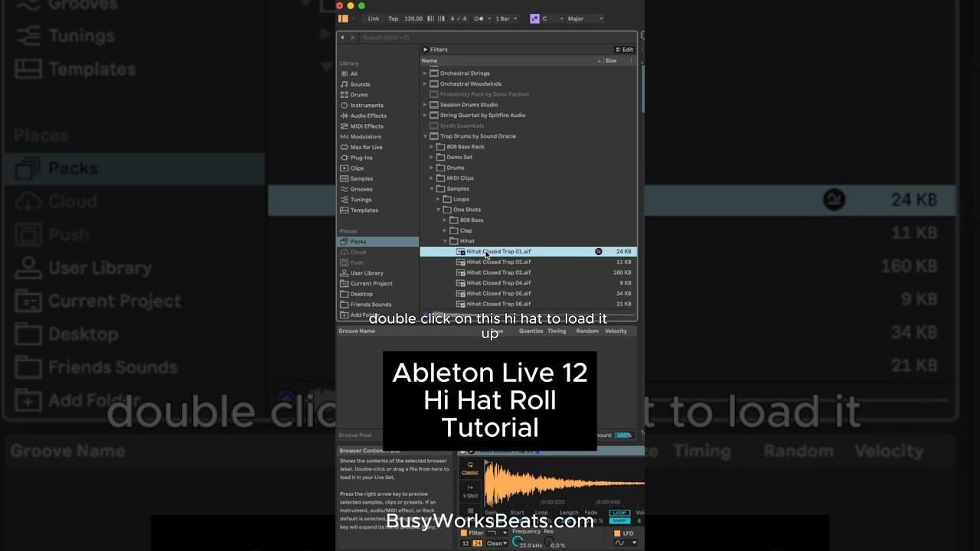Open the 1 Bar quantization dropdown

pyautogui.click(x=506, y=18)
